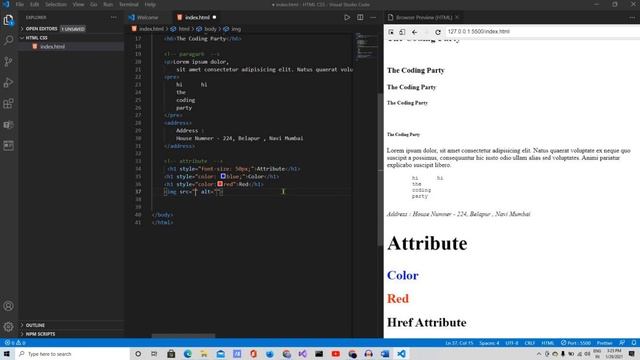Open the Terminal menu
The image size is (640, 360).
pyautogui.click(x=129, y=4)
